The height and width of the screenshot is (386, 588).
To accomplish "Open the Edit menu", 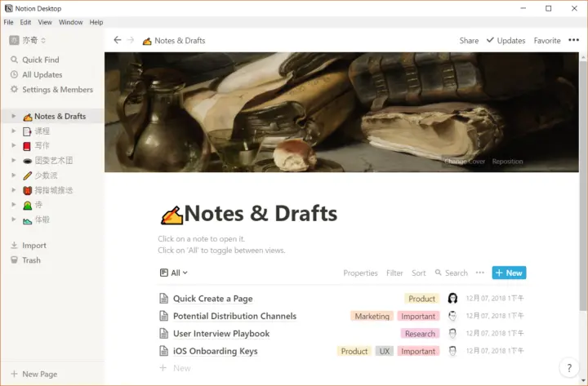I will 25,22.
